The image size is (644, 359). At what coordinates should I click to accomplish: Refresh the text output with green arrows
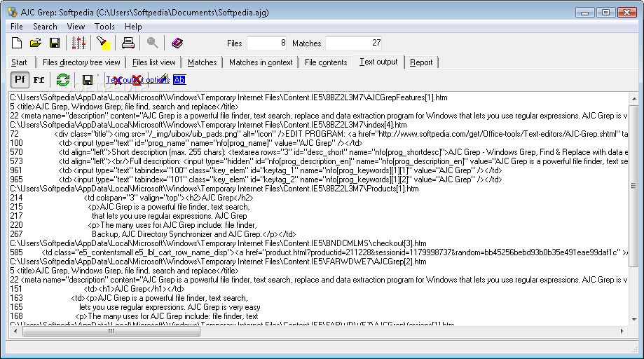tap(63, 80)
